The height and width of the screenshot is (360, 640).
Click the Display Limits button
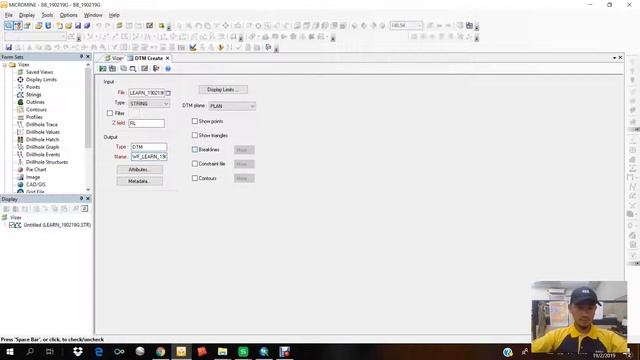223,89
